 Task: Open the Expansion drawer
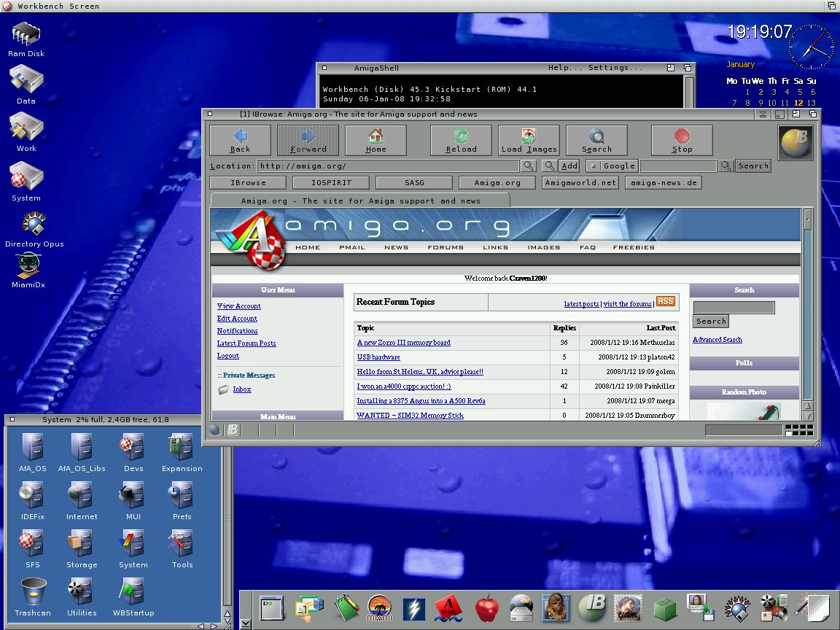(x=182, y=453)
